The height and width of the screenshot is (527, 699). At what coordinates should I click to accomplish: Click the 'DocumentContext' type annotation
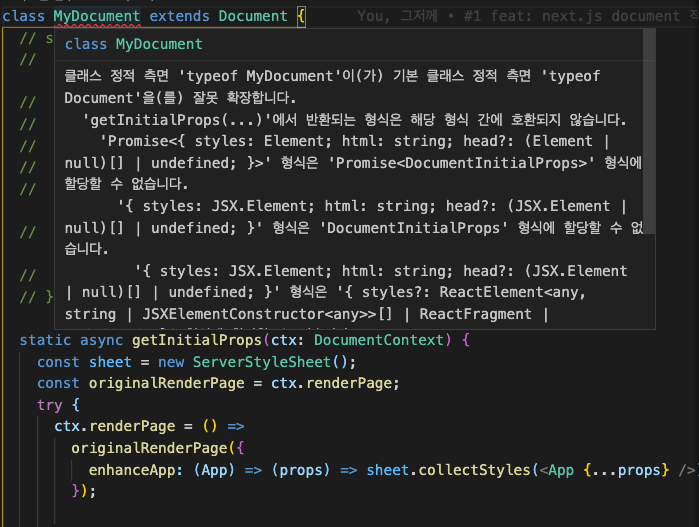(379, 340)
